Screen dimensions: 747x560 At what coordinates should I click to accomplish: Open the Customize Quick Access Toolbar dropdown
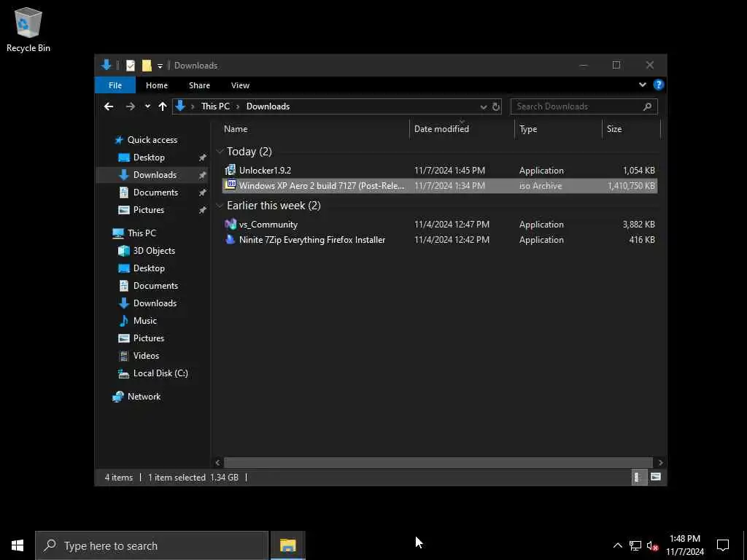click(160, 66)
